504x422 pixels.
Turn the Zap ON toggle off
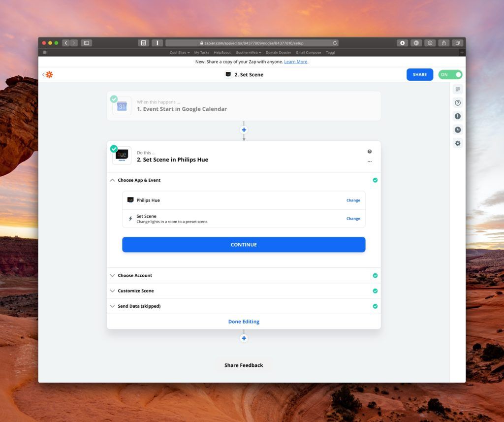pyautogui.click(x=450, y=75)
